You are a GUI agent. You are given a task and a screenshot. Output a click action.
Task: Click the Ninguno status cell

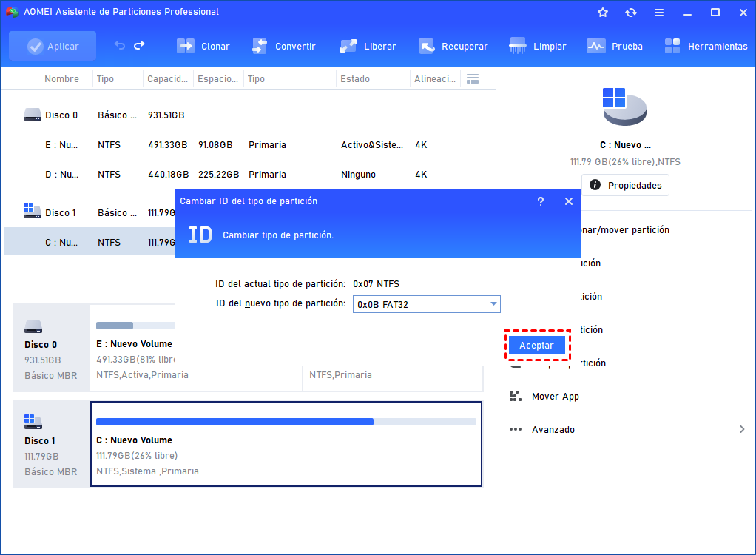tap(358, 175)
